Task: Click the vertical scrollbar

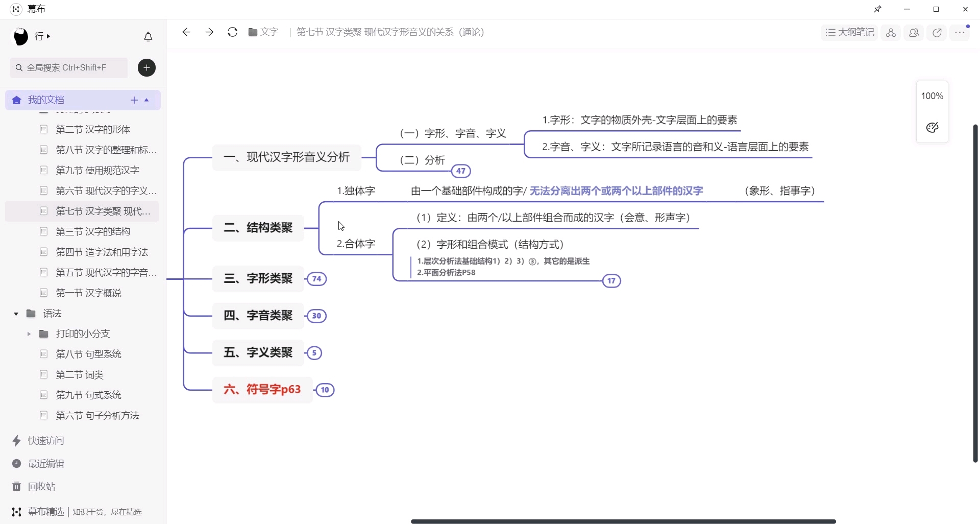Action: (x=975, y=294)
